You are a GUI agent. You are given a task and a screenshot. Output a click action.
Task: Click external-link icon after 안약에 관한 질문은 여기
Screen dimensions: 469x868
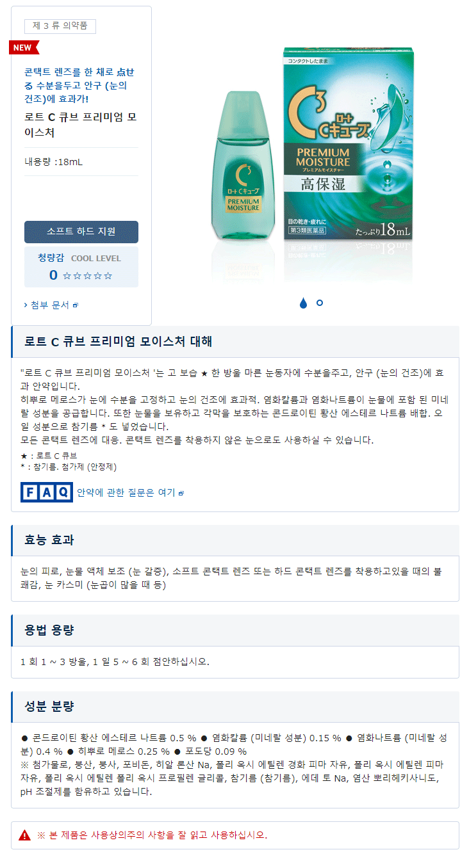[181, 493]
